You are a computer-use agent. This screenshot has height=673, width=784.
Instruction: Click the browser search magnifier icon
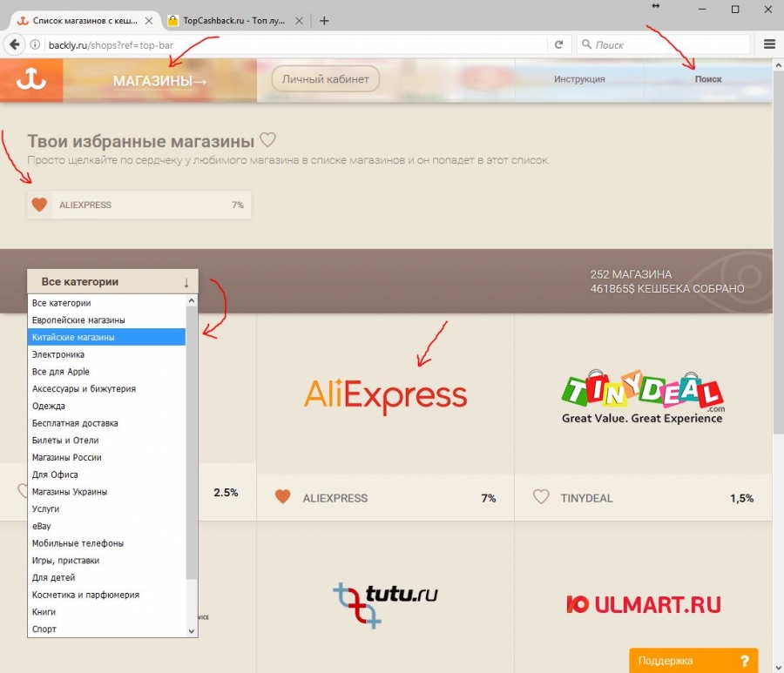coord(586,44)
